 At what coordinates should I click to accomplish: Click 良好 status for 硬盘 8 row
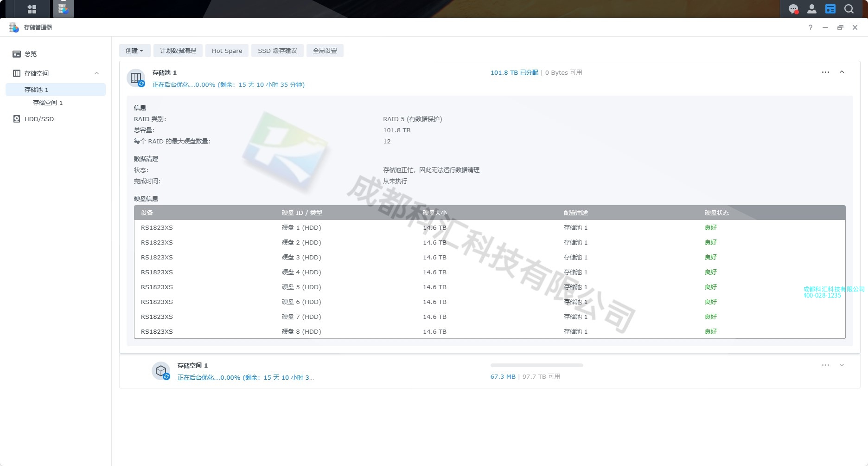[x=711, y=331]
